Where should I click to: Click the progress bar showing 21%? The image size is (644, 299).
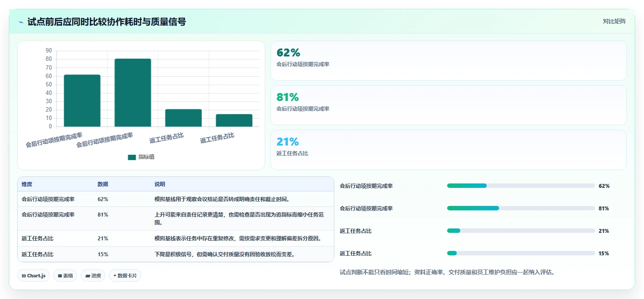point(521,231)
